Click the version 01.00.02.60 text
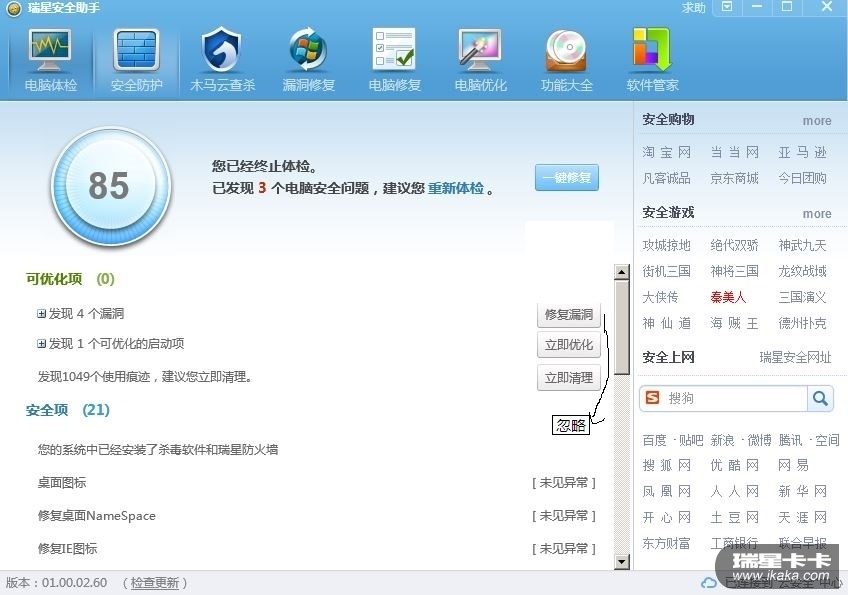The width and height of the screenshot is (848, 595). [x=56, y=583]
